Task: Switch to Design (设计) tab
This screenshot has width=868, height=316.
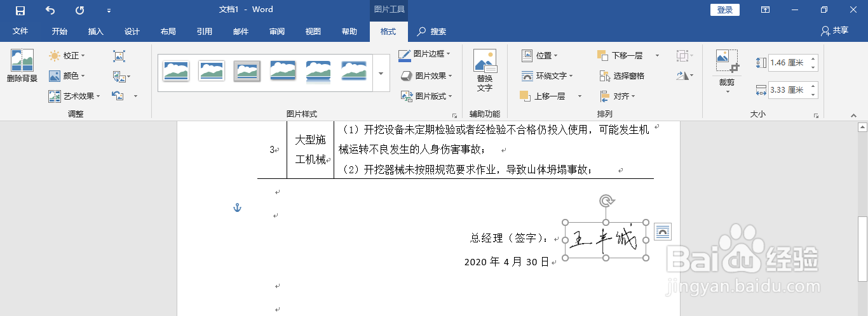Action: (x=132, y=31)
